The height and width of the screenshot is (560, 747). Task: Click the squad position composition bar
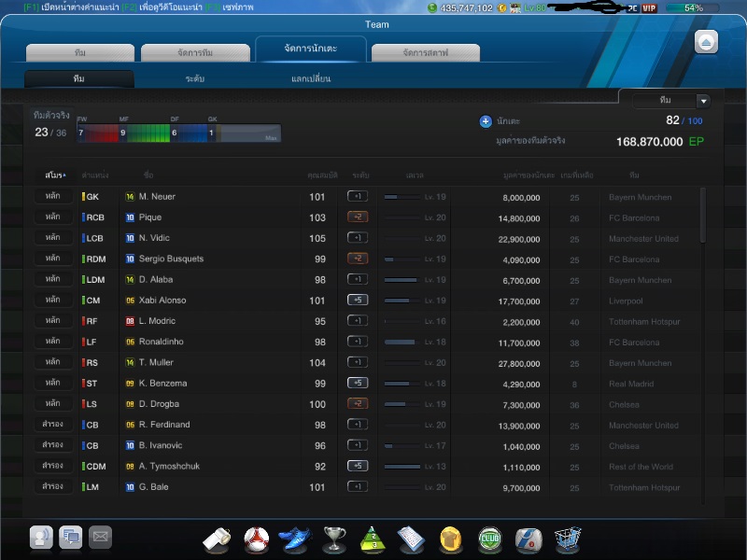[x=178, y=133]
